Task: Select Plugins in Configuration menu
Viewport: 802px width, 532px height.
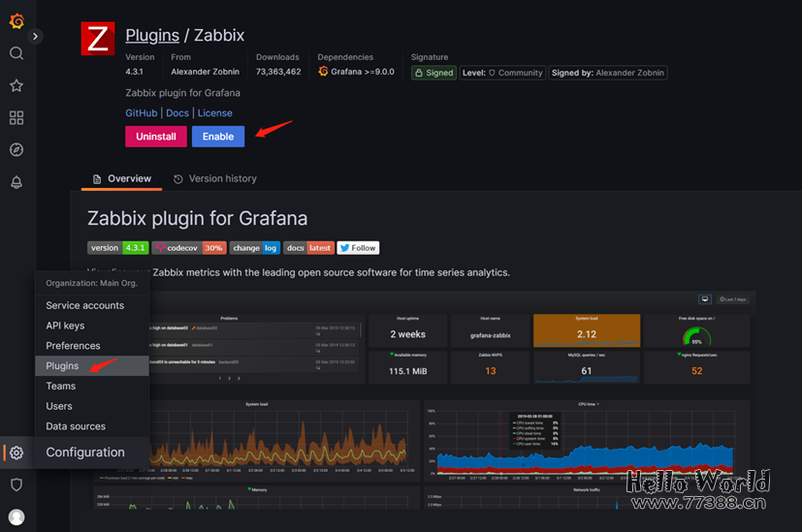Action: pyautogui.click(x=92, y=366)
